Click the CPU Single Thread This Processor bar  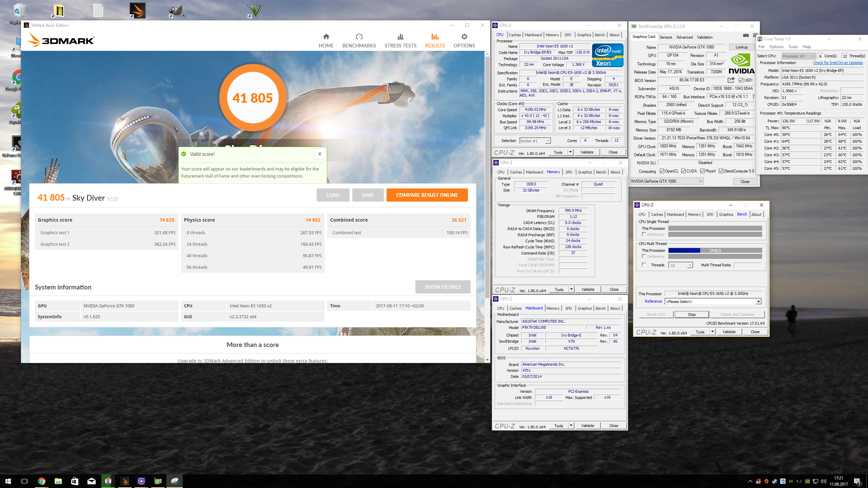tap(715, 228)
